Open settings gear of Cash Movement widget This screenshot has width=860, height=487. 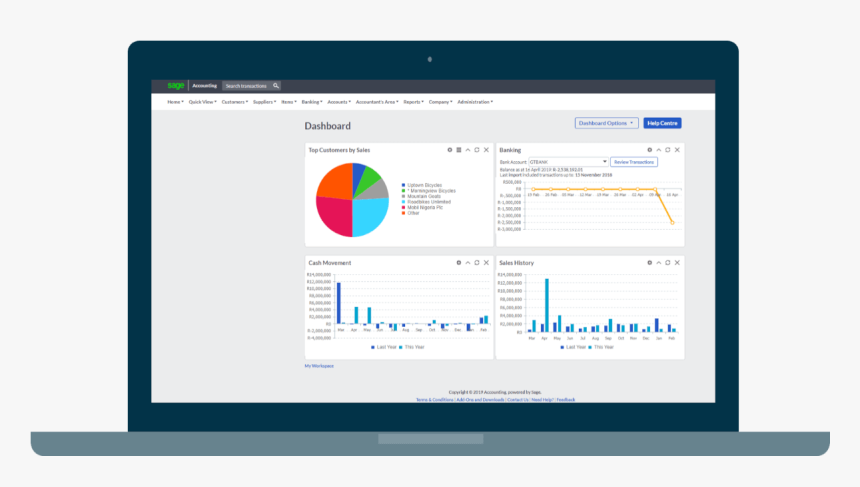pos(459,263)
